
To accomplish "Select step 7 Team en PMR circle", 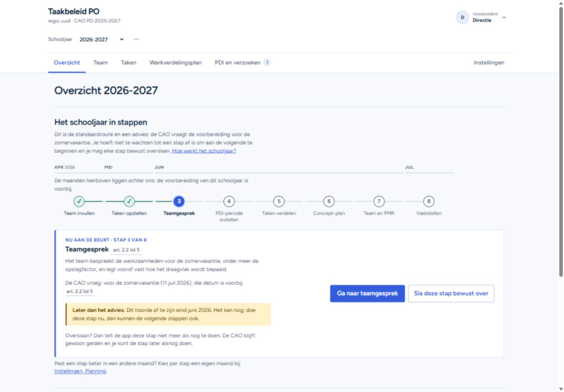I will (x=379, y=201).
